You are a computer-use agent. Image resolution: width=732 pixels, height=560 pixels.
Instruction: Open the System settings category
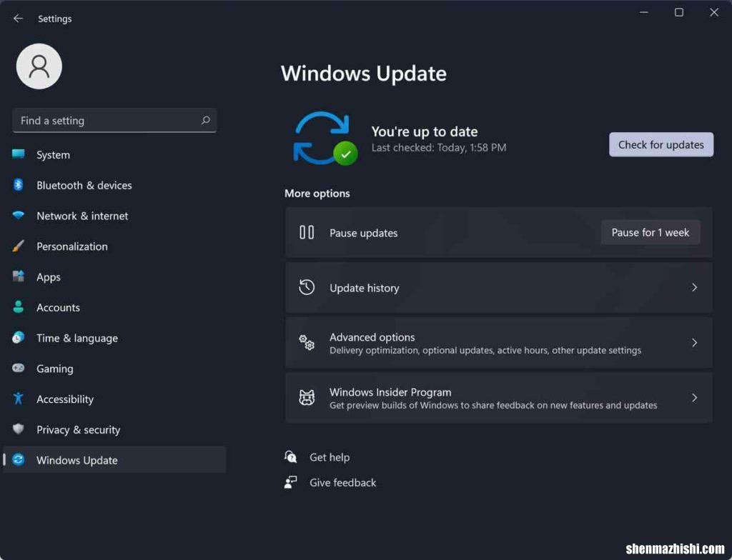point(114,154)
